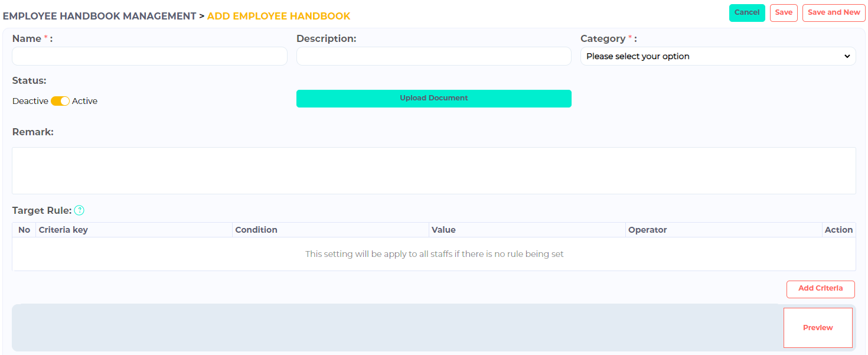868x355 pixels.
Task: Click the Add Employee Handbook breadcrumb title
Action: tap(278, 17)
